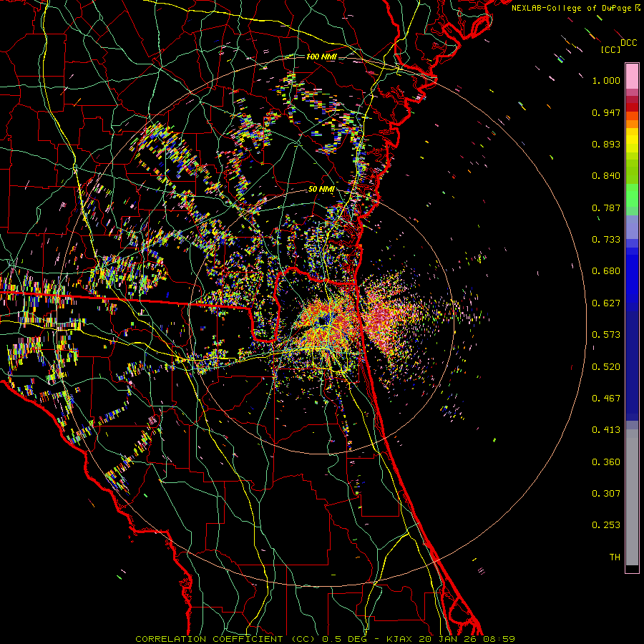Click the 1.000 scale value

coord(606,80)
